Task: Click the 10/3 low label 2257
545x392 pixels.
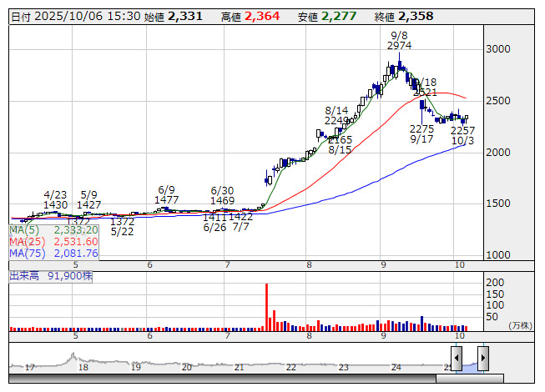Action: [462, 130]
